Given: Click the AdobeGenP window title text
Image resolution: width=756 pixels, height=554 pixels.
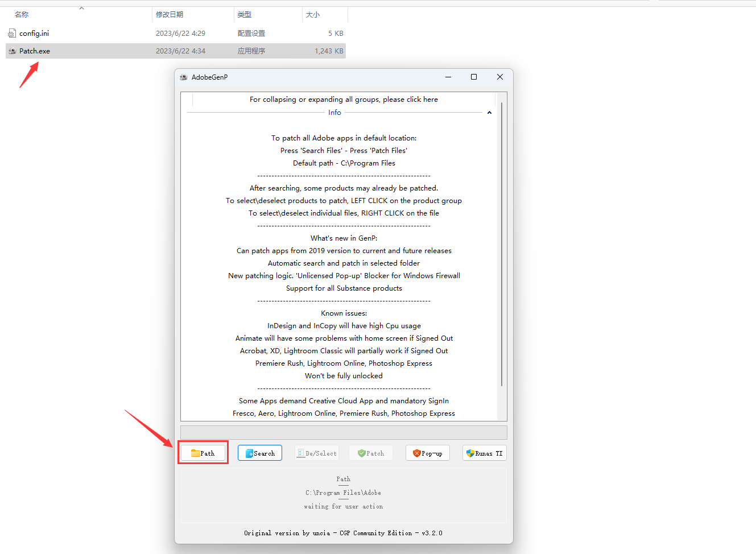Looking at the screenshot, I should pyautogui.click(x=209, y=77).
